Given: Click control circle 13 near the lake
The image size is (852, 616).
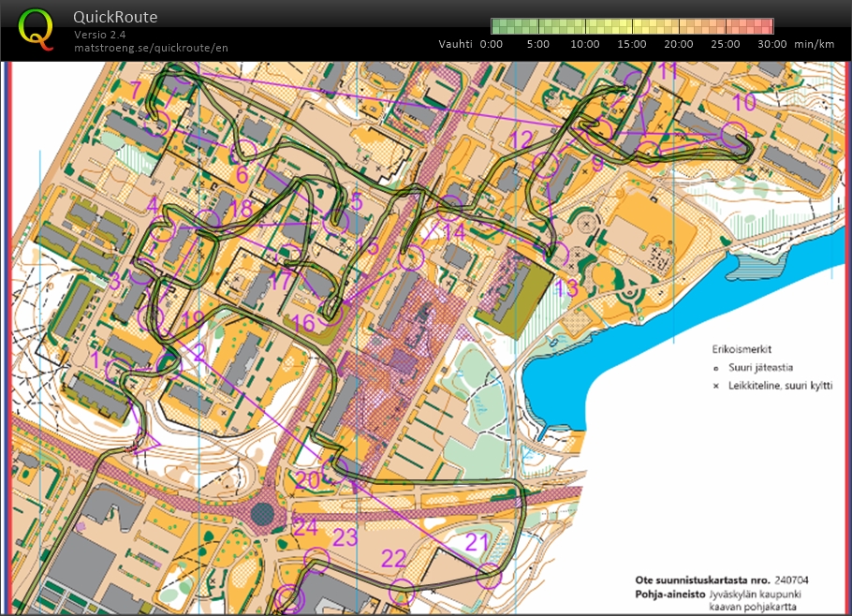Looking at the screenshot, I should (558, 254).
